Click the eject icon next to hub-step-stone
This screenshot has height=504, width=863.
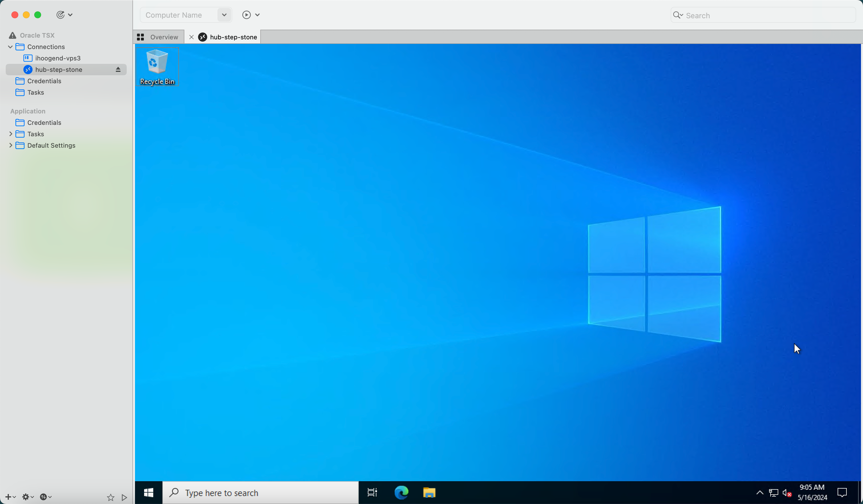118,70
